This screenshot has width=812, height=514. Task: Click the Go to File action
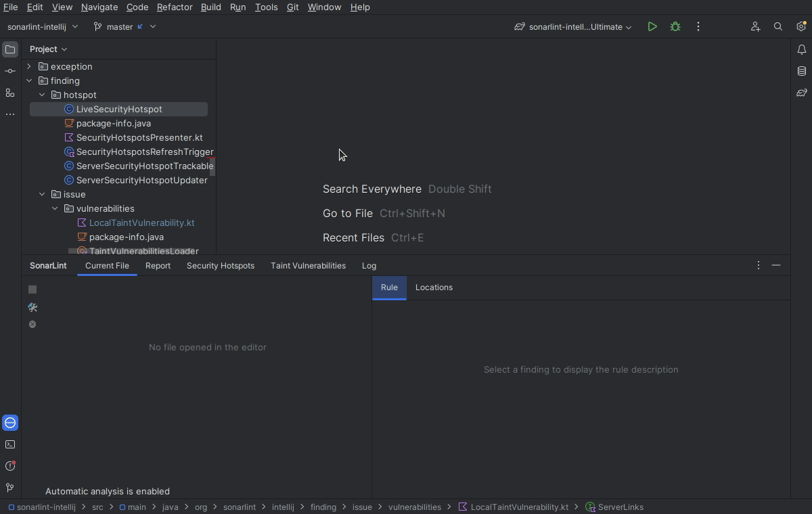point(347,213)
